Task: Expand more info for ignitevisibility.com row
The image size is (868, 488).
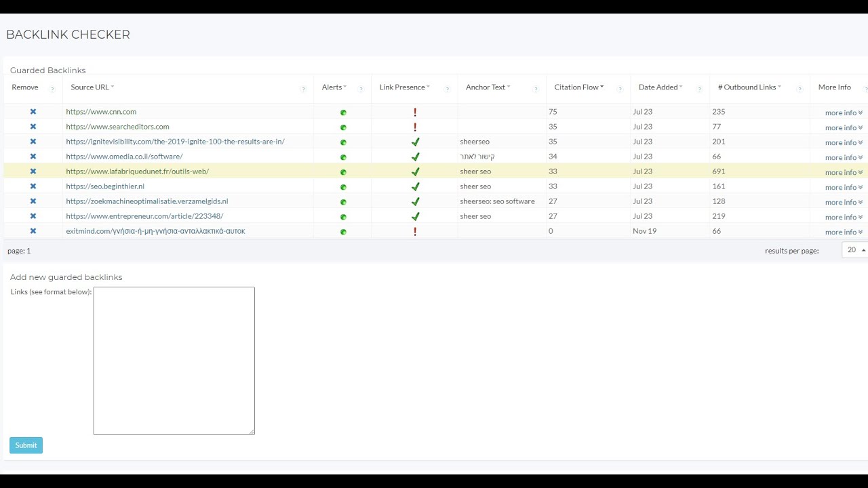Action: (844, 143)
